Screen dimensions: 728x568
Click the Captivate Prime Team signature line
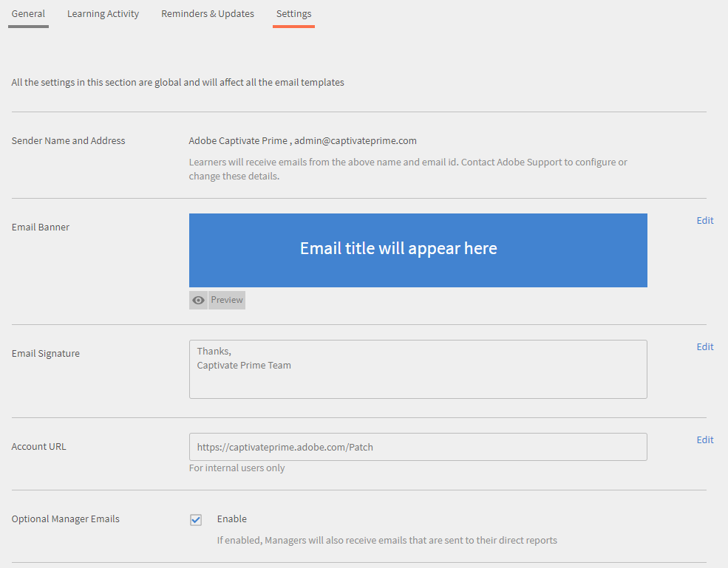tap(243, 365)
